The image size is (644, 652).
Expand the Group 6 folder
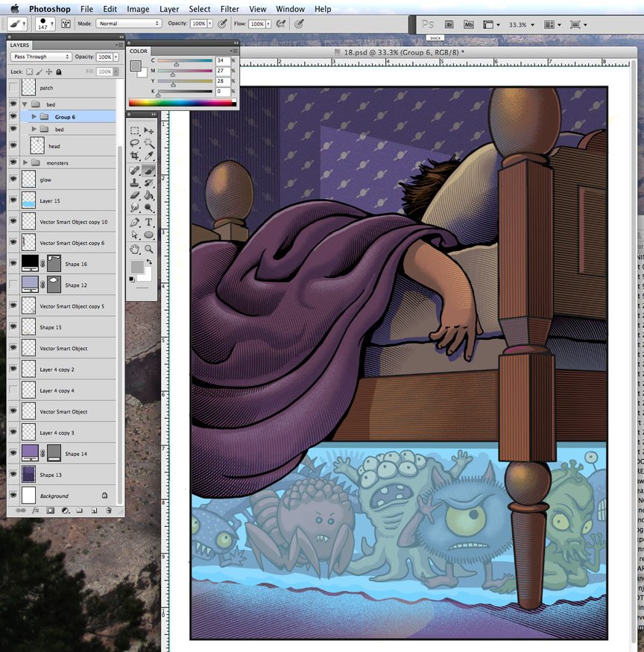[x=34, y=117]
